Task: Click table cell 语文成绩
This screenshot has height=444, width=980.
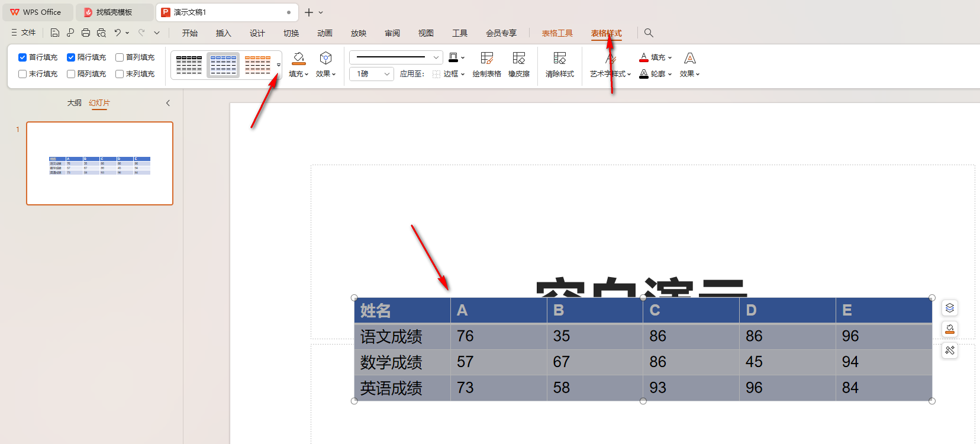Action: click(x=402, y=336)
